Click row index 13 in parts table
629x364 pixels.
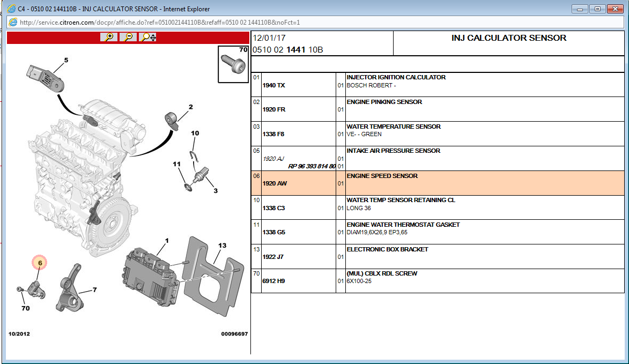(x=256, y=249)
